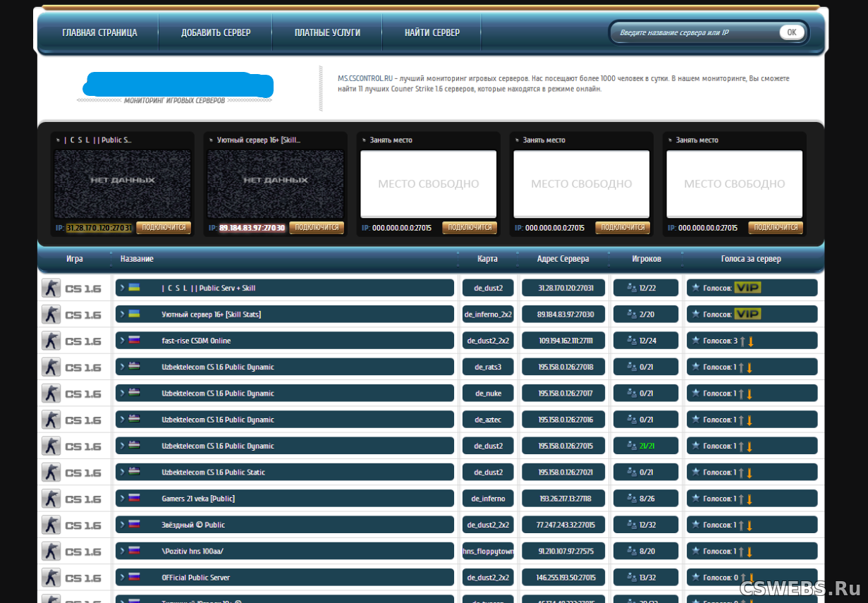
Task: Click the Название column header
Action: point(137,259)
